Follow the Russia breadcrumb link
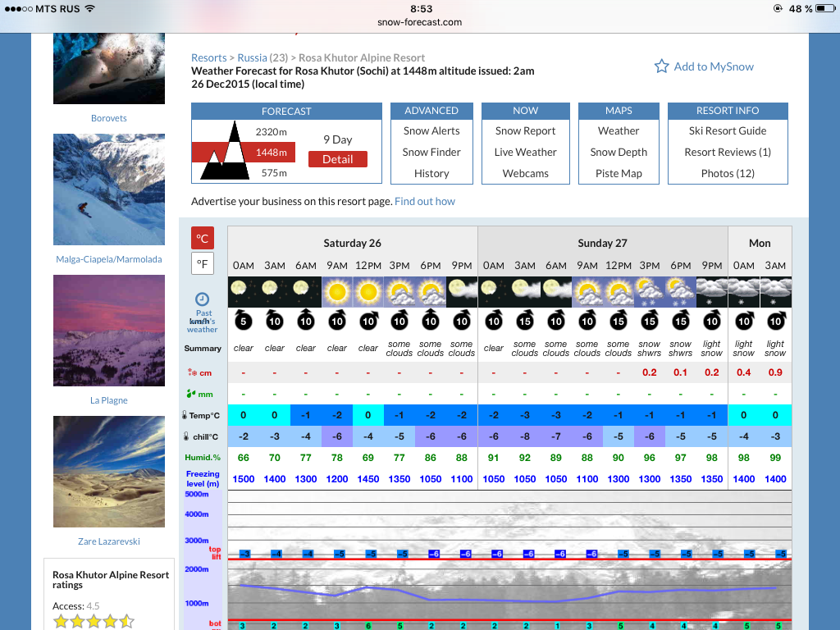This screenshot has height=630, width=840. (x=252, y=58)
